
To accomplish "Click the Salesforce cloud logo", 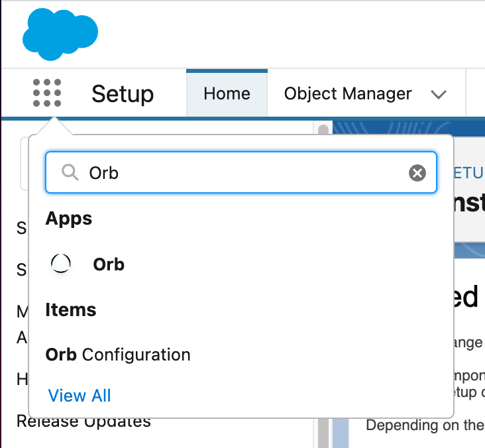I will coord(60,34).
